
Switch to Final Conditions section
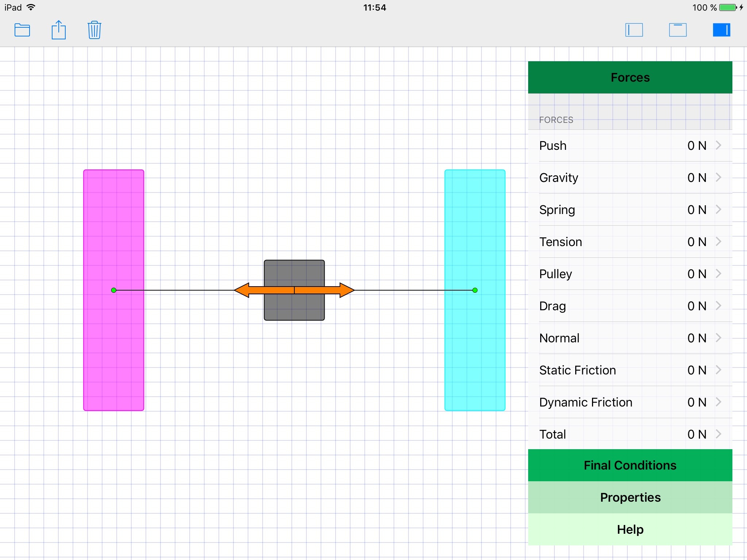[x=630, y=465]
